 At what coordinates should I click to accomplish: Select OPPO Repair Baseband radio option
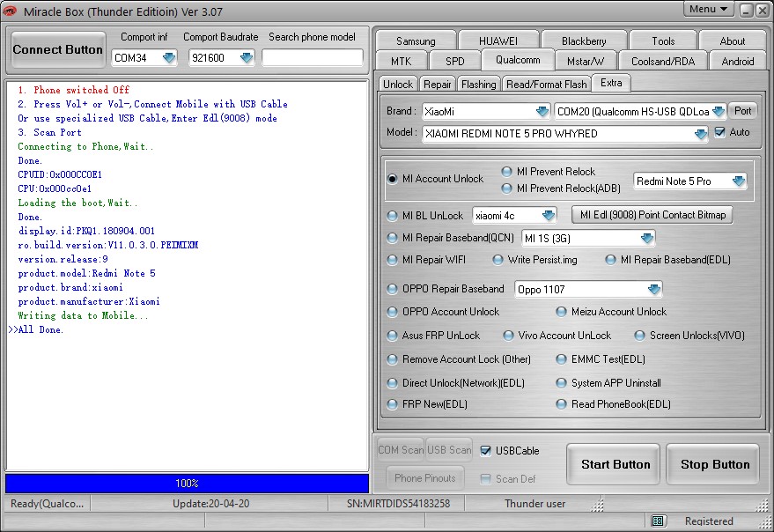393,289
